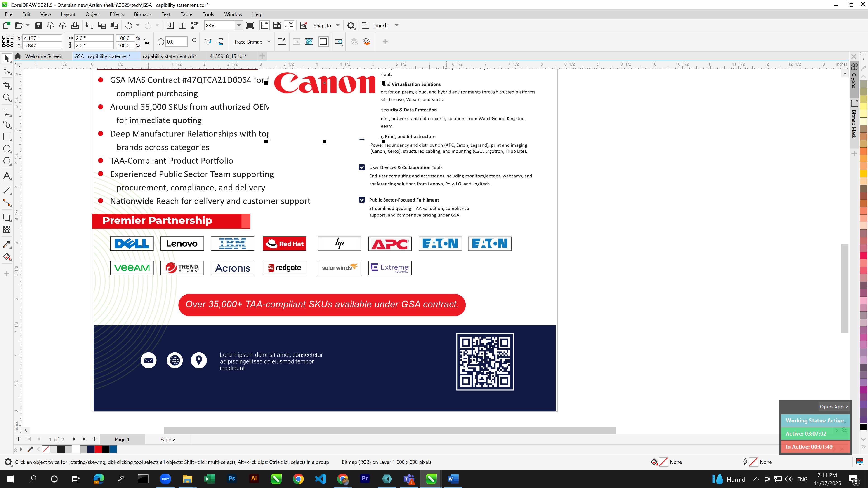Image resolution: width=868 pixels, height=488 pixels.
Task: Toggle Show Rulers
Action: (x=264, y=26)
